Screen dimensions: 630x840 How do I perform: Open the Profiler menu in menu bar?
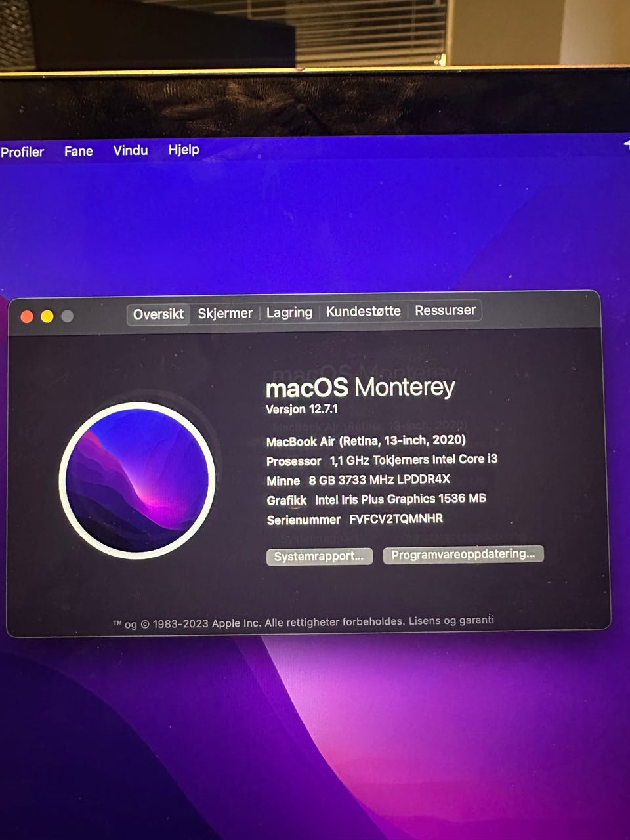22,152
